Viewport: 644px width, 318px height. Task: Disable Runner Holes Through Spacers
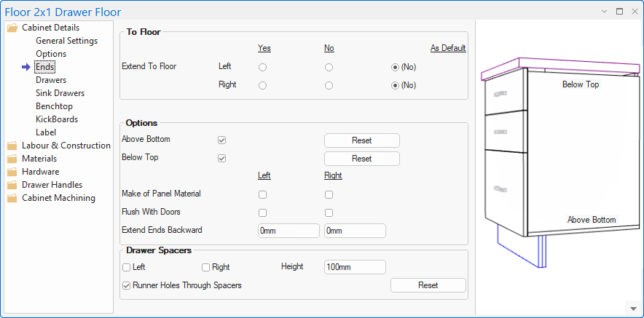tap(127, 285)
